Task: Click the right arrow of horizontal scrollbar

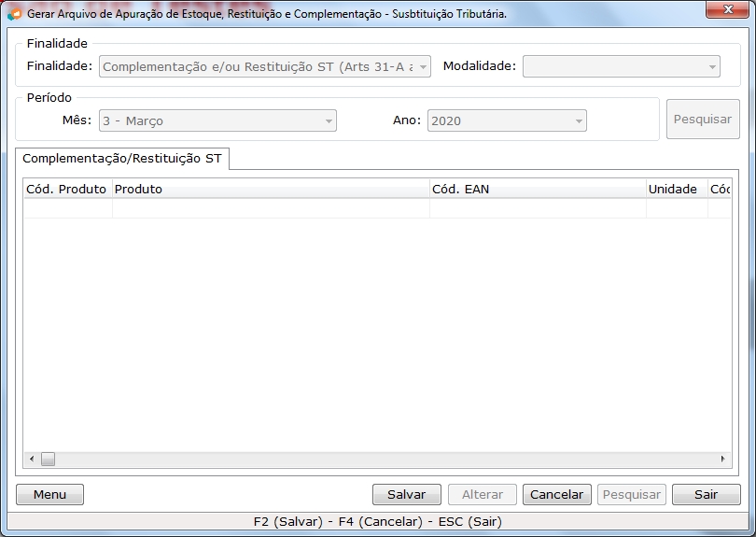Action: [721, 459]
